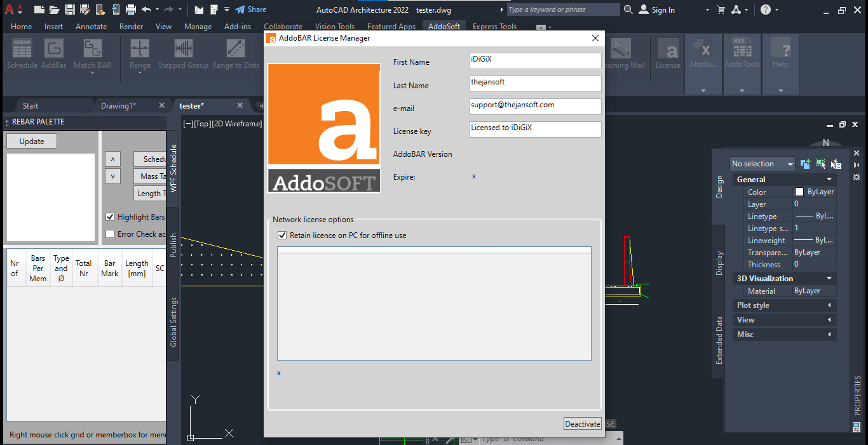Click the First Name input field
Viewport: 868px width, 445px height.
(535, 61)
